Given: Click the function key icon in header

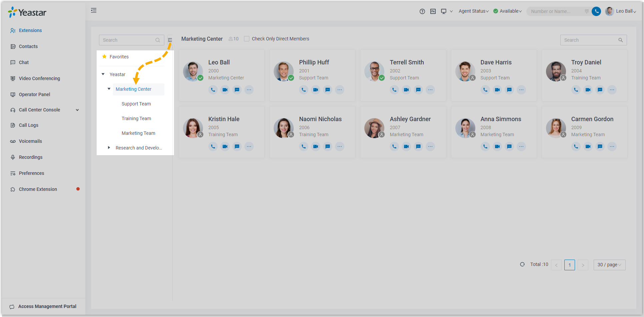Looking at the screenshot, I should coord(433,11).
